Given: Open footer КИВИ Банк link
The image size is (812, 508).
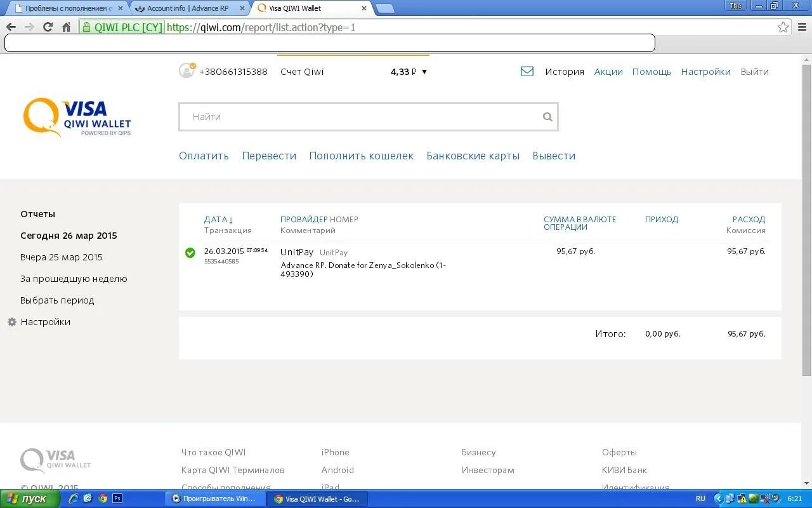Looking at the screenshot, I should pyautogui.click(x=624, y=470).
